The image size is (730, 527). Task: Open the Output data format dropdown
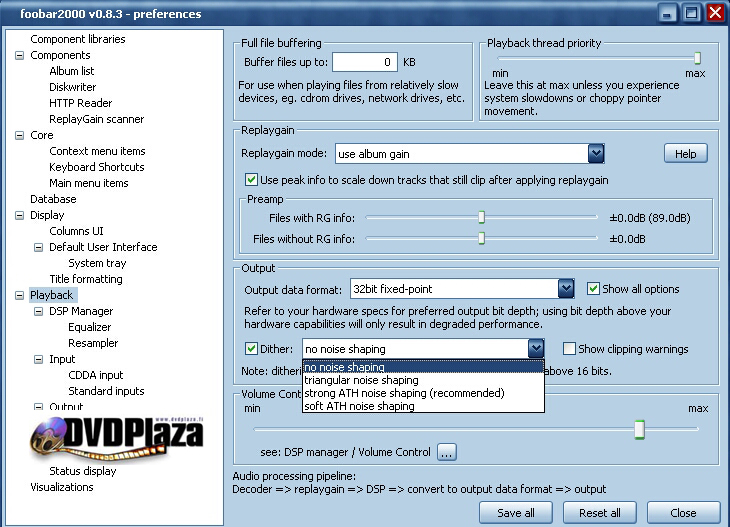pos(566,289)
